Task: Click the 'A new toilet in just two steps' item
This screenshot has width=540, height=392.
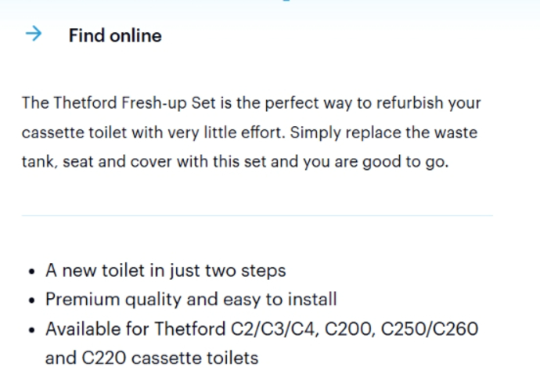Action: [166, 271]
